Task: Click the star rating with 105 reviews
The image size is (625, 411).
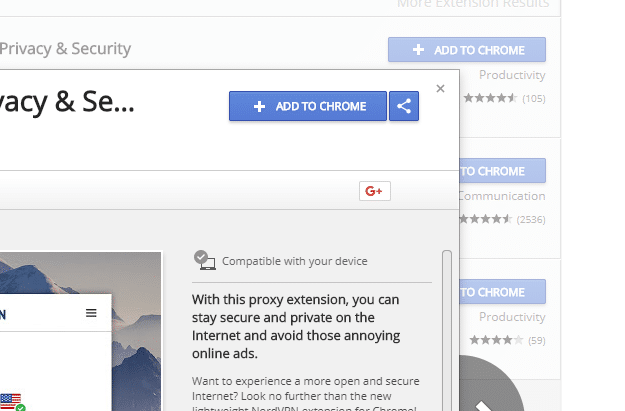Action: [x=504, y=98]
